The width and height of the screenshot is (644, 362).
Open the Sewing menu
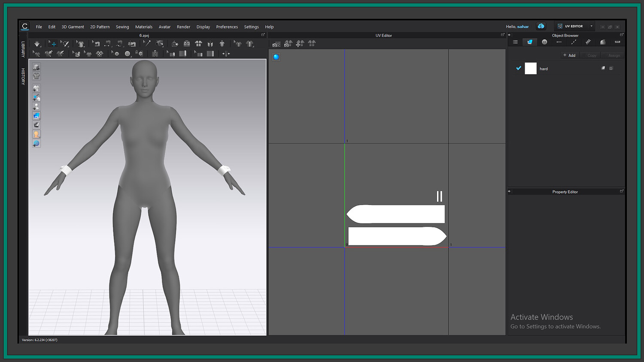[x=122, y=27]
